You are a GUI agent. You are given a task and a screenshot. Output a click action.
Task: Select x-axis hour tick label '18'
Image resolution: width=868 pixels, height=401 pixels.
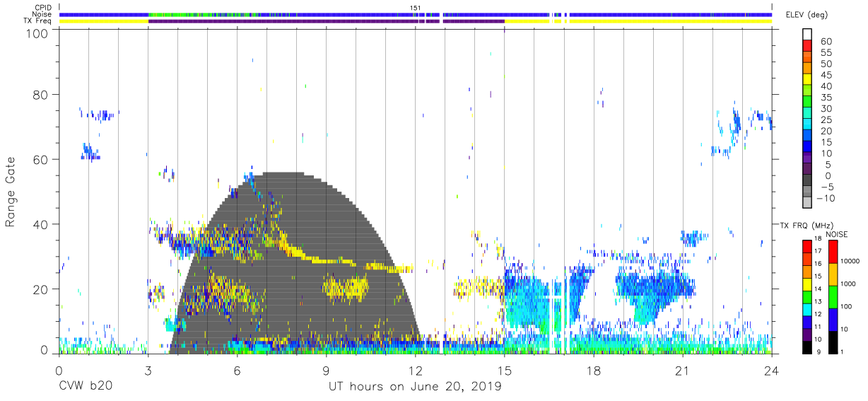coord(594,371)
